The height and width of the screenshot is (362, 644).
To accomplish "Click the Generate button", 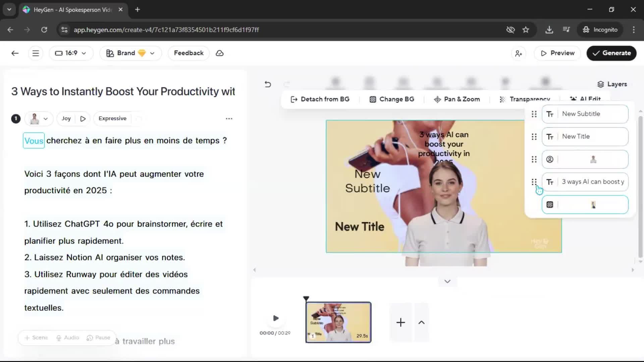I will [611, 53].
